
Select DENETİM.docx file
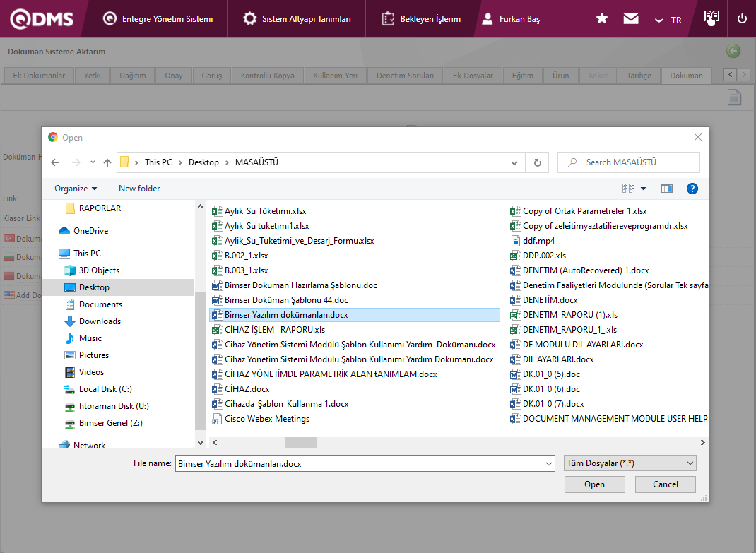(544, 300)
